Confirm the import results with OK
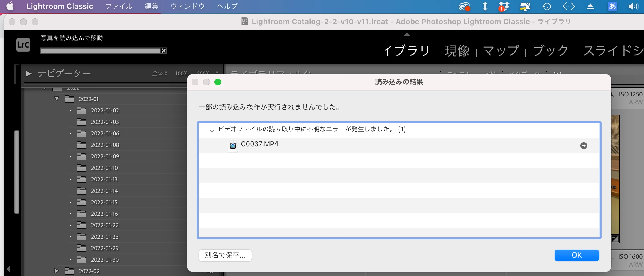The width and height of the screenshot is (644, 276). pos(577,255)
